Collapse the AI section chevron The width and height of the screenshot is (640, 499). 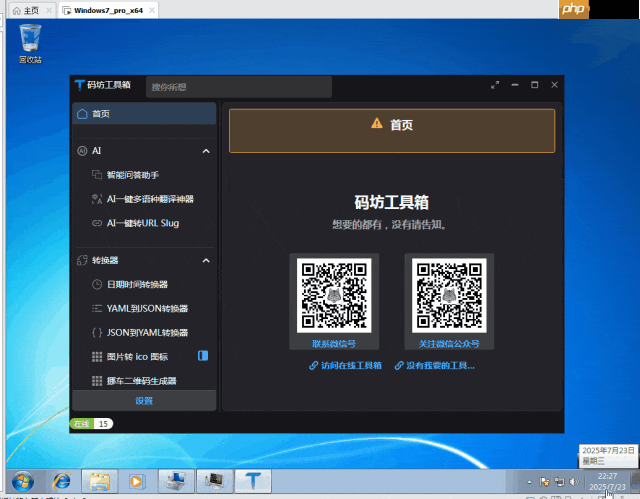pos(206,151)
